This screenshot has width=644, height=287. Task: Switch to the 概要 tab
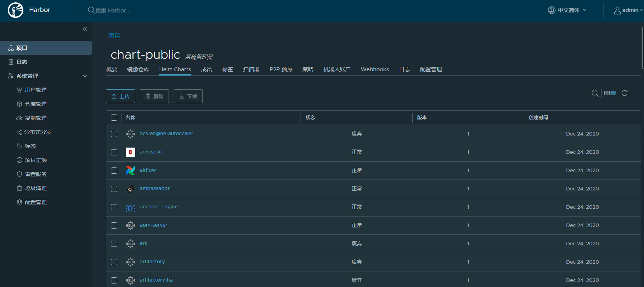tap(112, 69)
